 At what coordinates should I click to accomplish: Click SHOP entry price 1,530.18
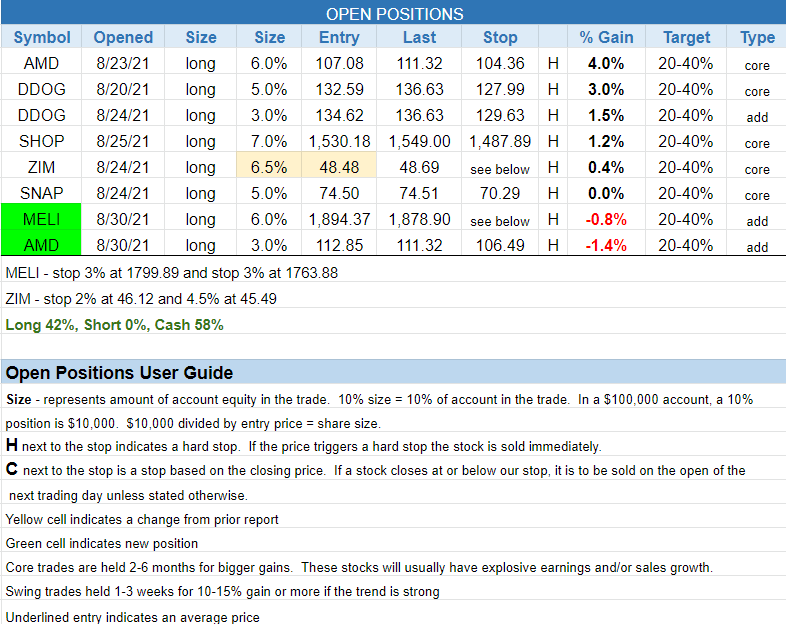click(x=339, y=141)
